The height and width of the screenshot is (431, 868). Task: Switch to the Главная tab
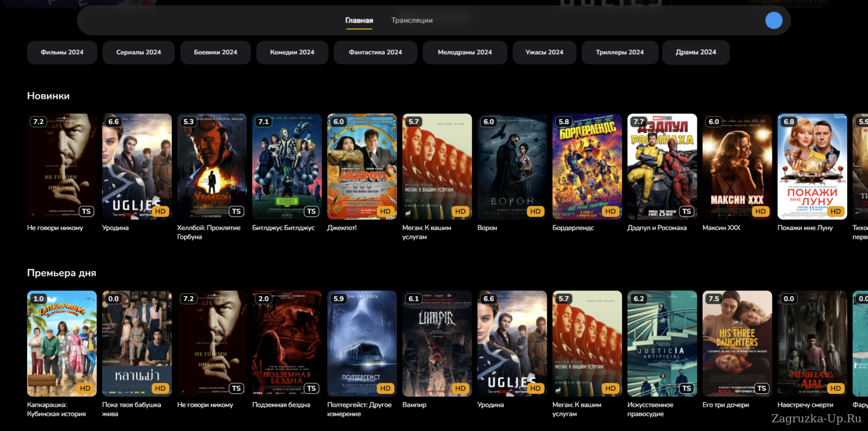pyautogui.click(x=359, y=20)
